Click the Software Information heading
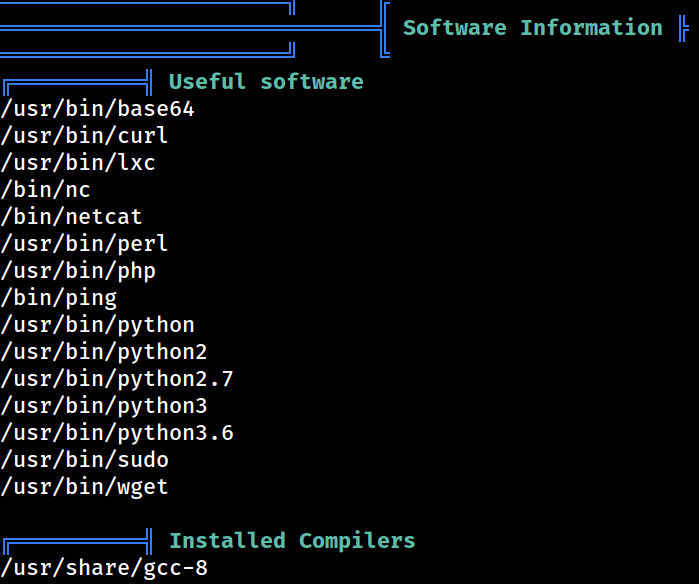This screenshot has height=584, width=699. [533, 28]
